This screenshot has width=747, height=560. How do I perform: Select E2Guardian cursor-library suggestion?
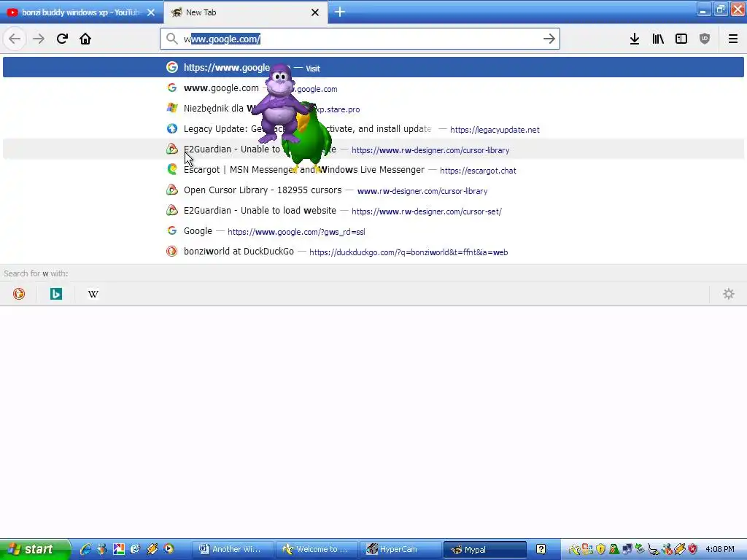point(373,149)
